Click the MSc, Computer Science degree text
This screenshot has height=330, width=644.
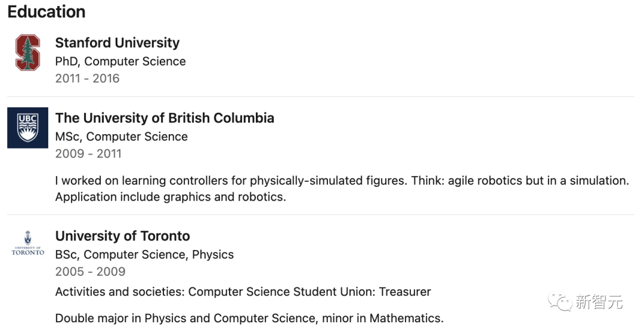click(x=121, y=137)
